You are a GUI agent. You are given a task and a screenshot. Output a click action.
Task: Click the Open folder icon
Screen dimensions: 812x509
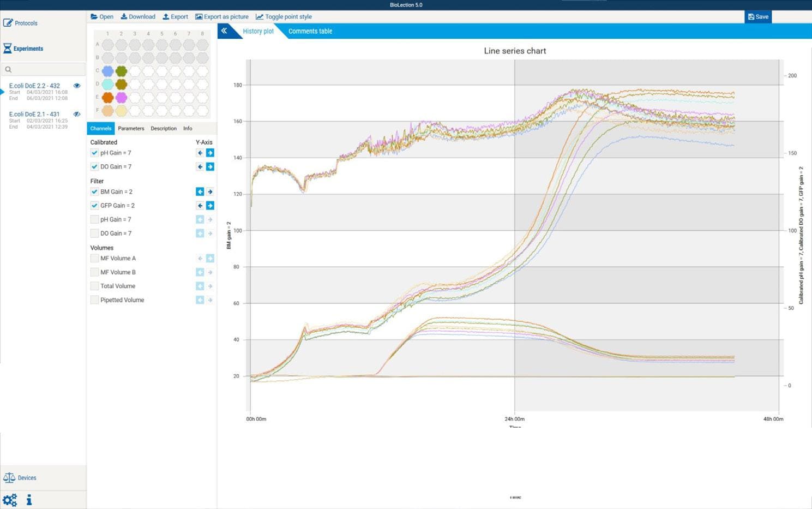point(94,17)
